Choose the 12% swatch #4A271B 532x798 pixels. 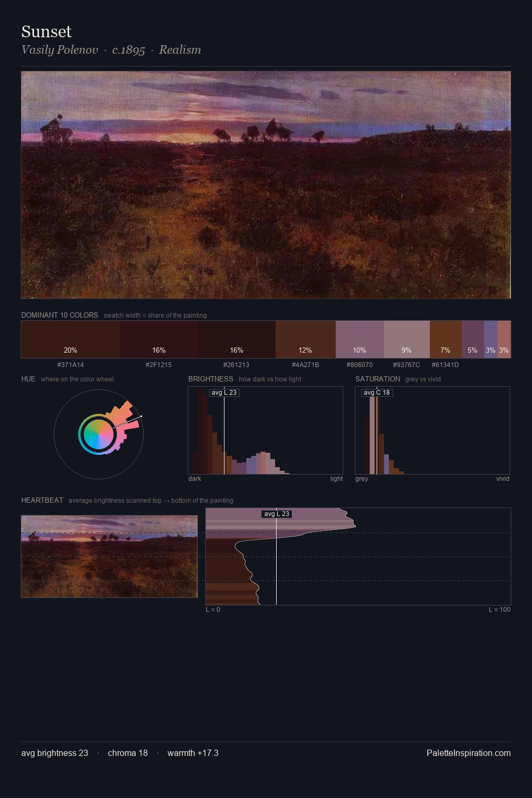(305, 339)
